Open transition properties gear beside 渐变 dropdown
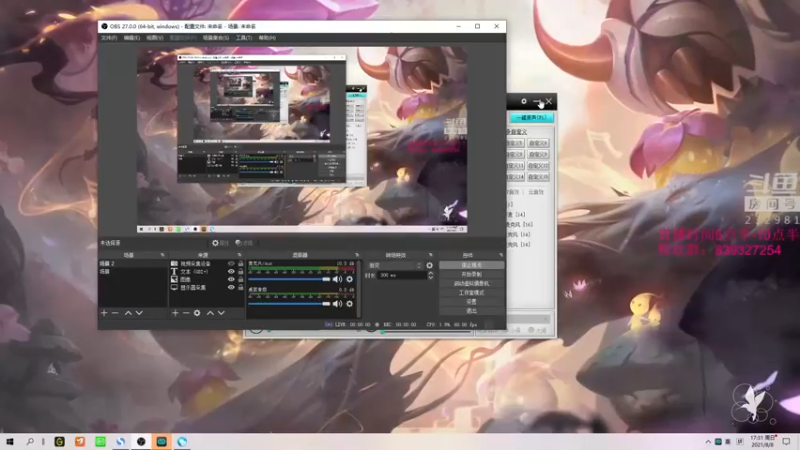The width and height of the screenshot is (800, 450). click(x=430, y=265)
